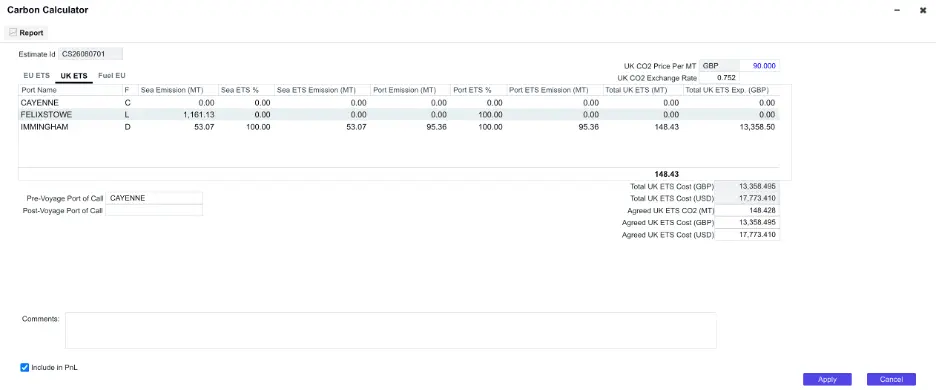The image size is (936, 390).
Task: Edit the Agreed UK ETS CO2 (MT) field
Action: [747, 210]
